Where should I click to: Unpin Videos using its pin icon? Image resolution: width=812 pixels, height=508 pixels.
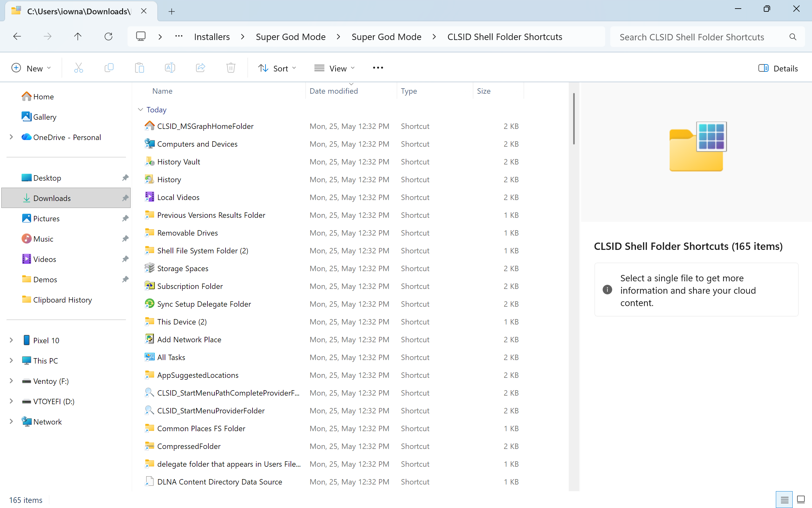point(125,259)
